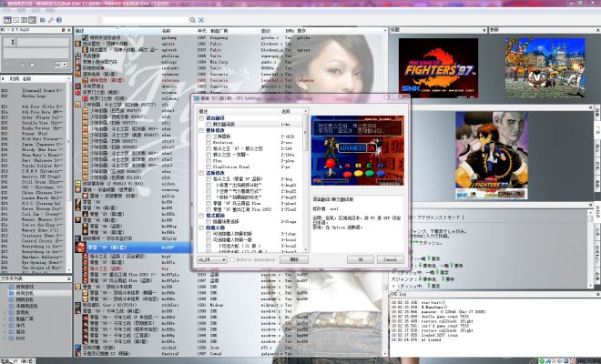The height and width of the screenshot is (364, 601).
Task: Click the Fighters '97 flyer artwork image
Action: point(492,156)
